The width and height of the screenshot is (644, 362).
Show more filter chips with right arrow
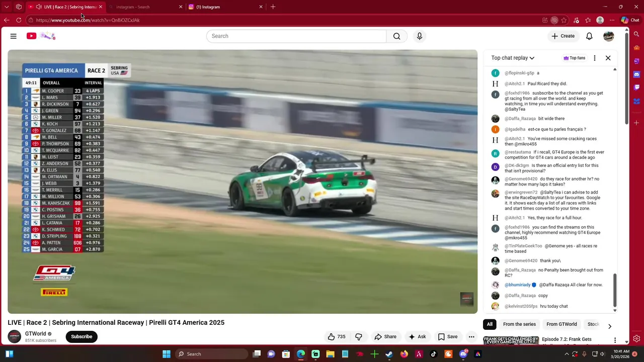pyautogui.click(x=609, y=326)
